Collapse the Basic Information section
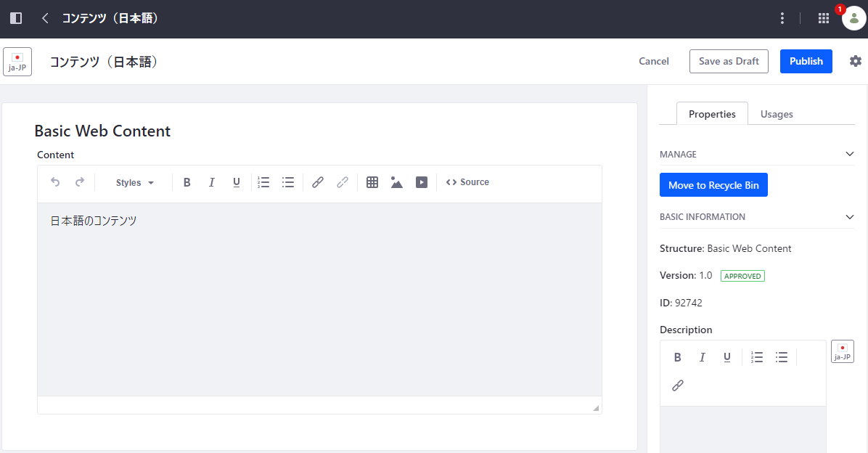 coord(850,216)
